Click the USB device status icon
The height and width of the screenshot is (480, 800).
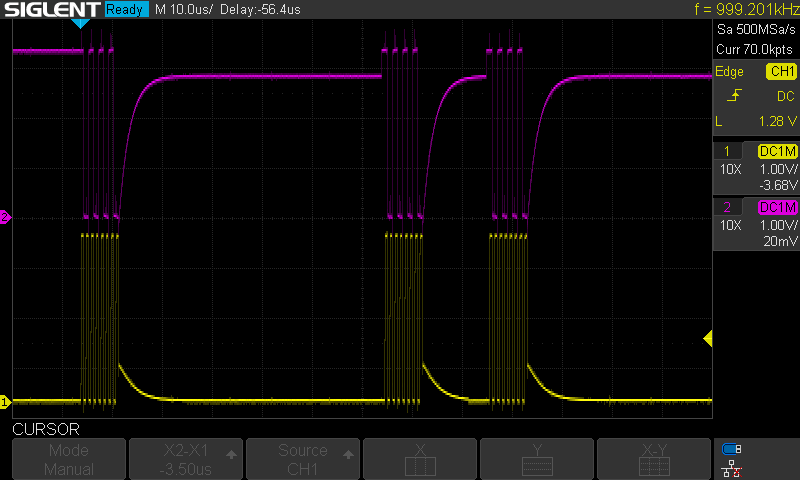(732, 449)
